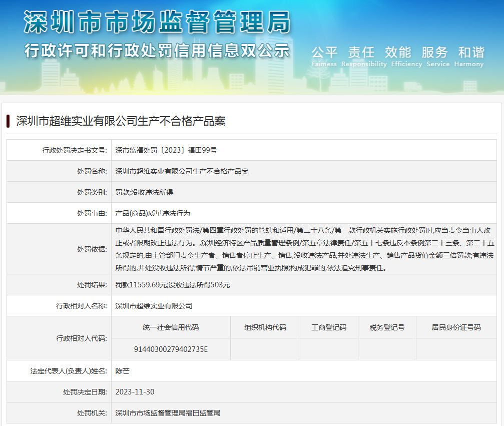Viewport: 504px width, 426px height.
Task: Click the 效能 Efficiency slogan
Action: tap(406, 57)
